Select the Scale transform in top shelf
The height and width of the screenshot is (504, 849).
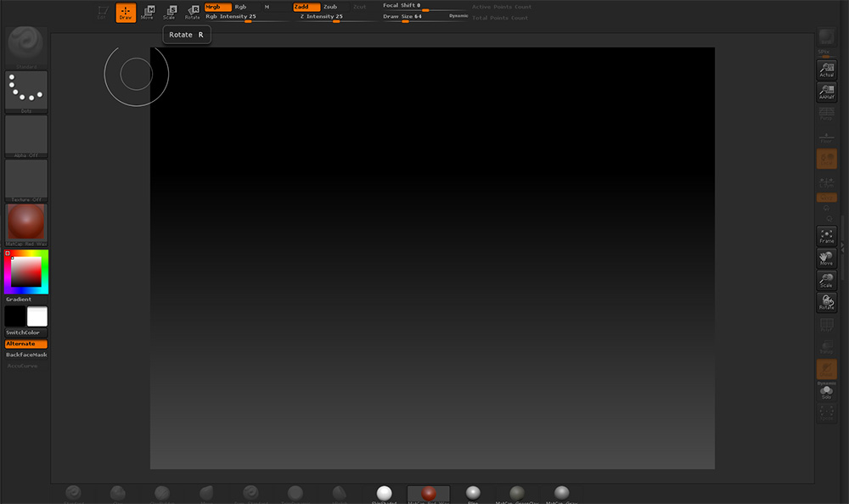(x=170, y=13)
